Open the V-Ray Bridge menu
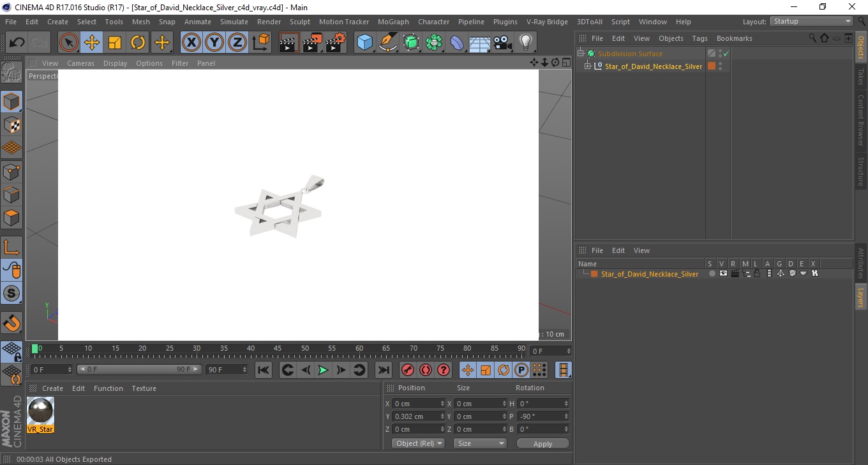Image resolution: width=868 pixels, height=465 pixels. (547, 22)
